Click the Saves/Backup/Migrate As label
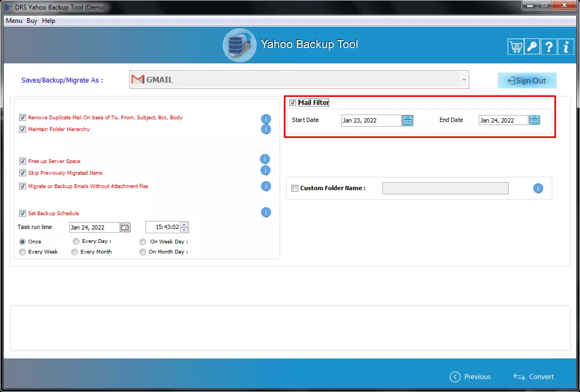The height and width of the screenshot is (392, 580). [x=62, y=80]
